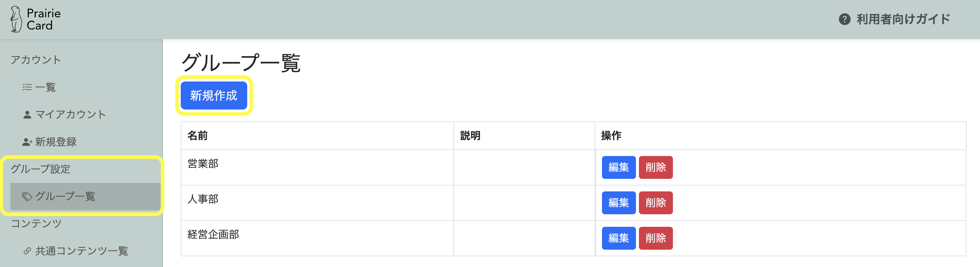980x267 pixels.
Task: Click the list icon beside 一覧
Action: click(x=27, y=87)
